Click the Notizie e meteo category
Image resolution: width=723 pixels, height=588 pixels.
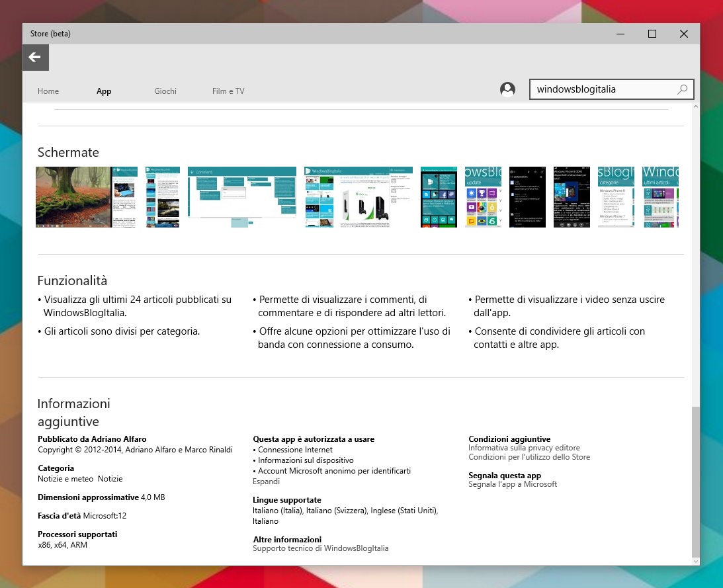[65, 479]
